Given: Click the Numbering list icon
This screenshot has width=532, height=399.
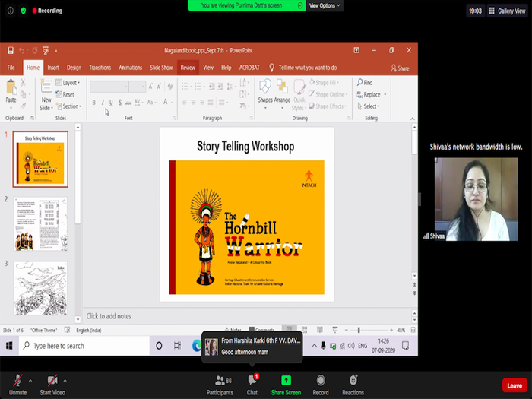Looking at the screenshot, I should pyautogui.click(x=199, y=86).
